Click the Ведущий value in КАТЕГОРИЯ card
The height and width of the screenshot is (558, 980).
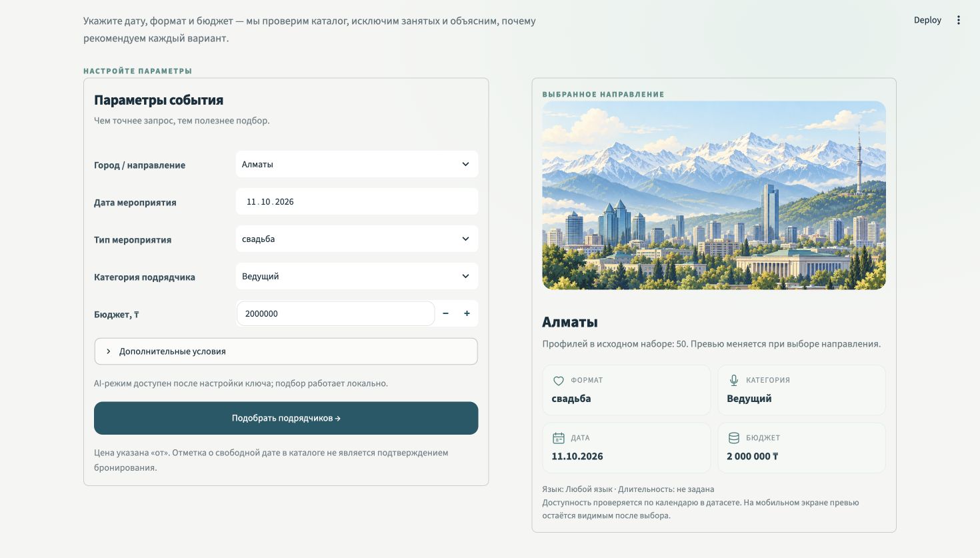click(x=749, y=399)
